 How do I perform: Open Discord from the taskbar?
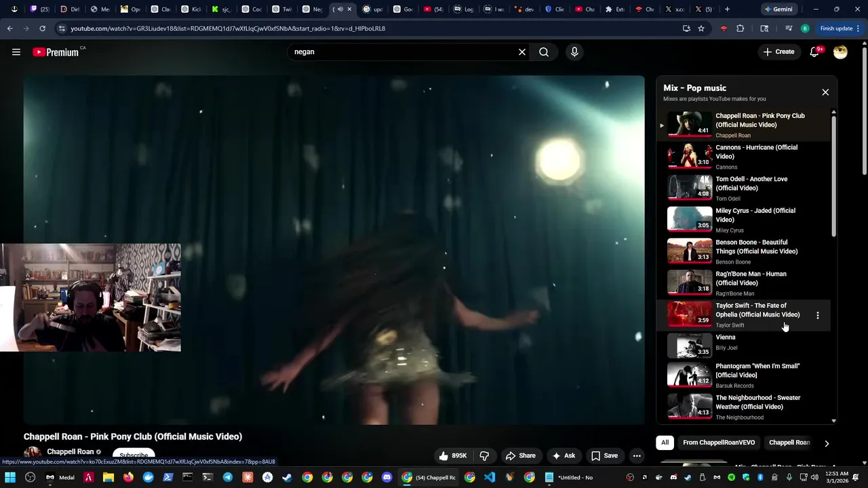(x=387, y=477)
